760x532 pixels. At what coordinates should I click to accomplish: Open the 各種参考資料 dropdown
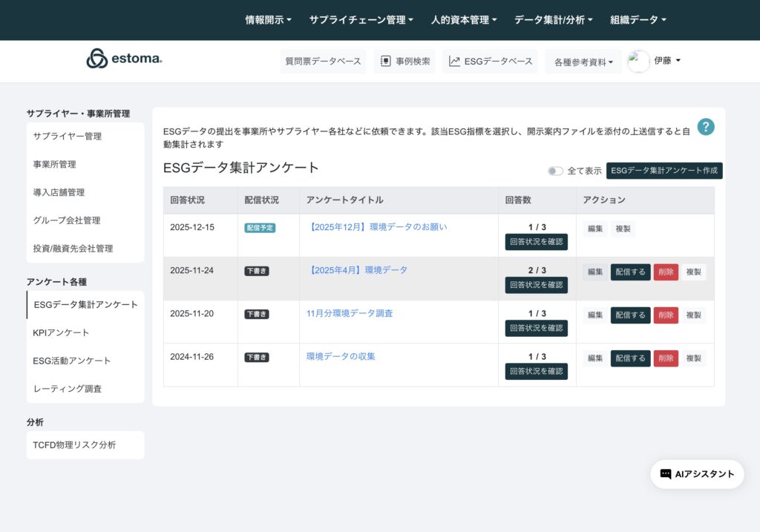pyautogui.click(x=583, y=62)
